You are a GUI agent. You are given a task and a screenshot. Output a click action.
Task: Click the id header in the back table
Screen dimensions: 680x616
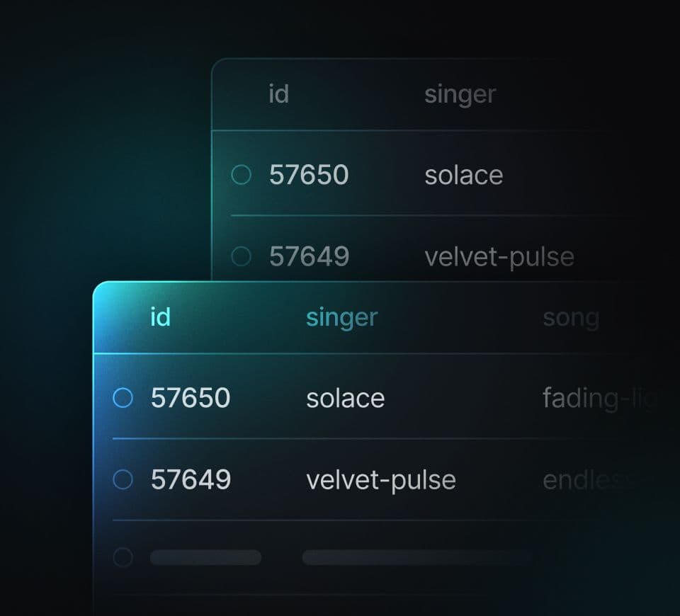(x=278, y=93)
